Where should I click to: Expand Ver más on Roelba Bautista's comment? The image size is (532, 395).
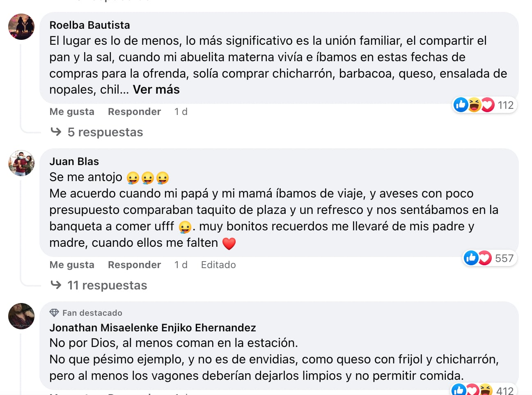pyautogui.click(x=156, y=89)
